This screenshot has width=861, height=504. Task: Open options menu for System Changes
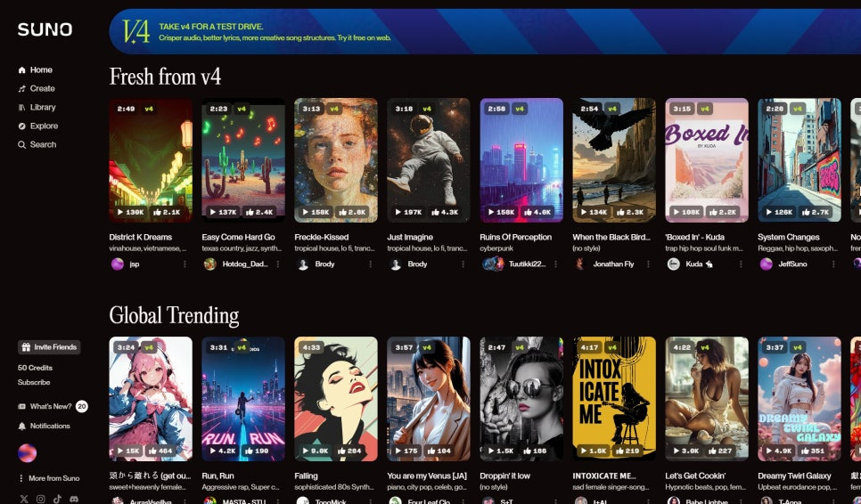coord(833,264)
